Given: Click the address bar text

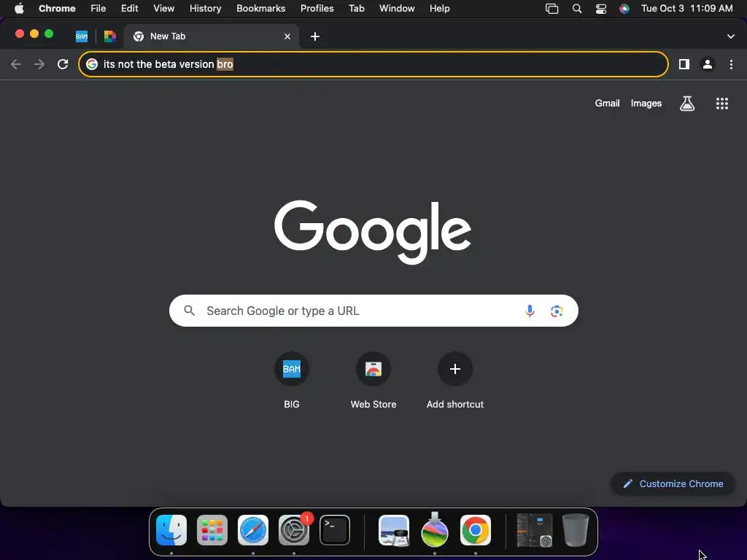Looking at the screenshot, I should pos(169,64).
